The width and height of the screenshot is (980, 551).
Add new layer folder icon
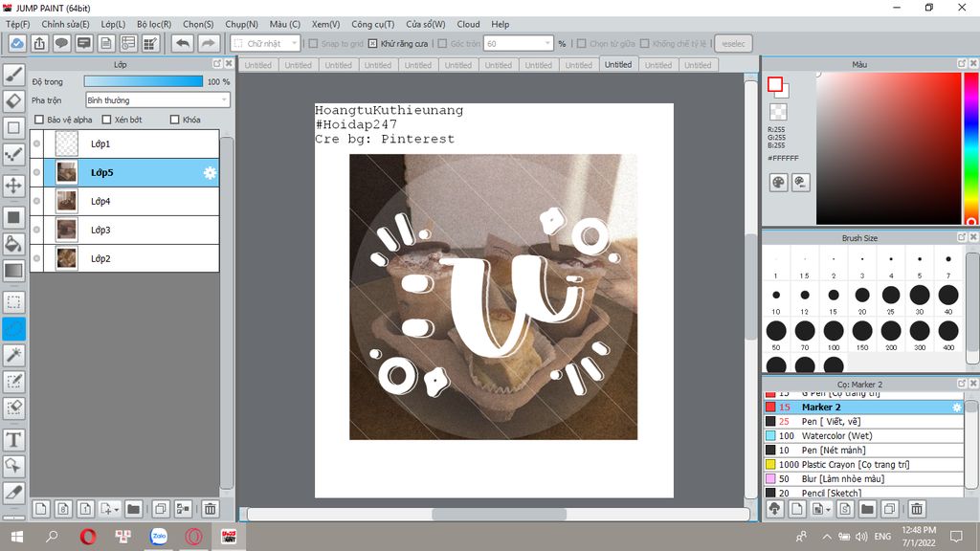point(133,509)
